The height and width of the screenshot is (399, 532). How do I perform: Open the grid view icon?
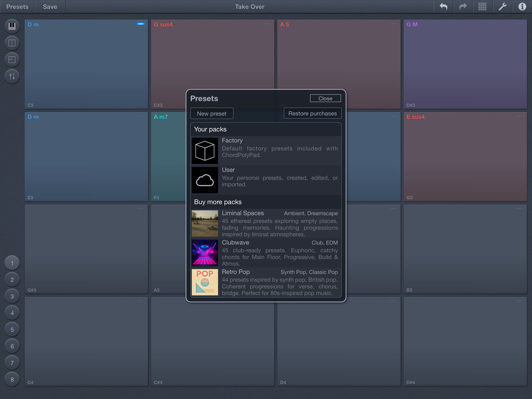483,7
